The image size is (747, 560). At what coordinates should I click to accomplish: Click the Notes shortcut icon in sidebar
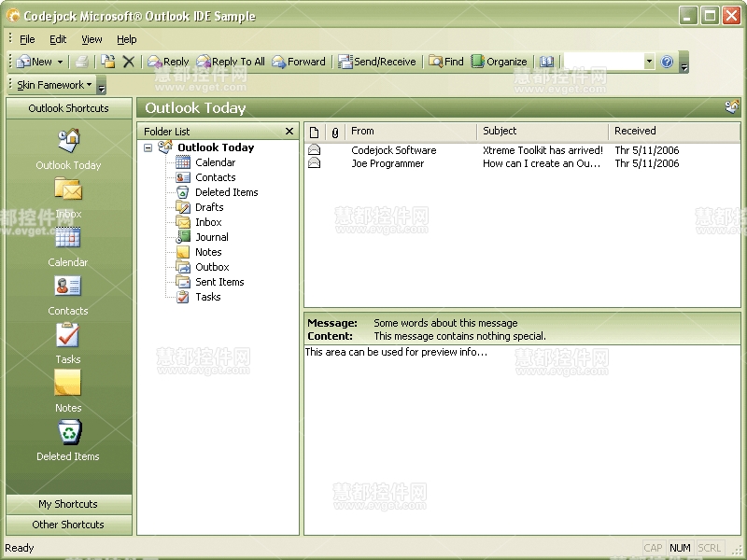pyautogui.click(x=67, y=383)
